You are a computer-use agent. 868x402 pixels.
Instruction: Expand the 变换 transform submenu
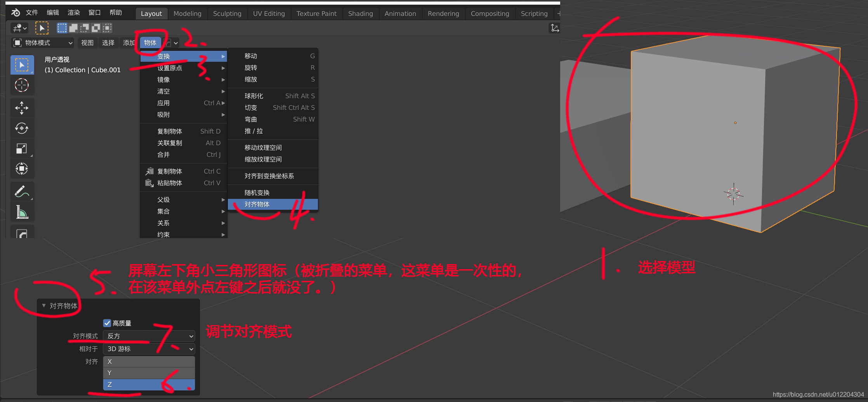[x=184, y=56]
